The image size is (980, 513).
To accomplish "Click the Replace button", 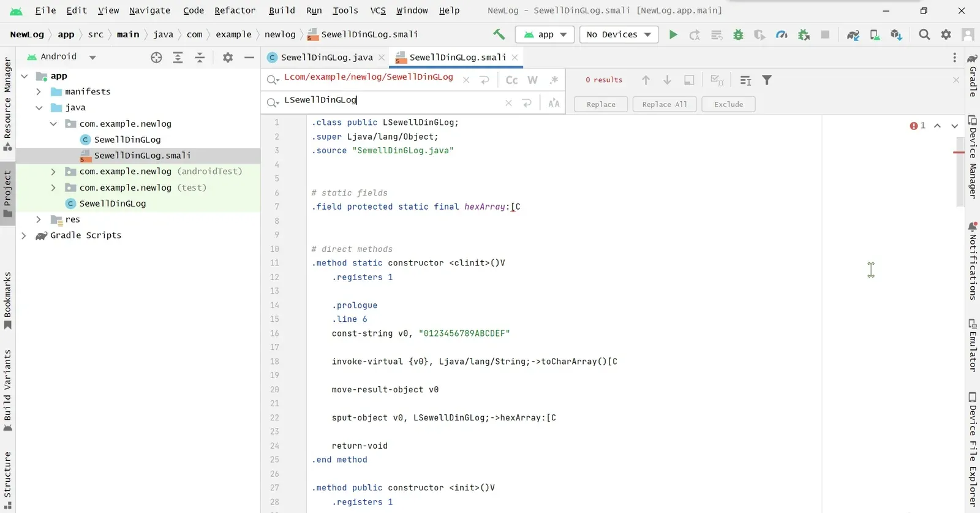I will (x=601, y=104).
